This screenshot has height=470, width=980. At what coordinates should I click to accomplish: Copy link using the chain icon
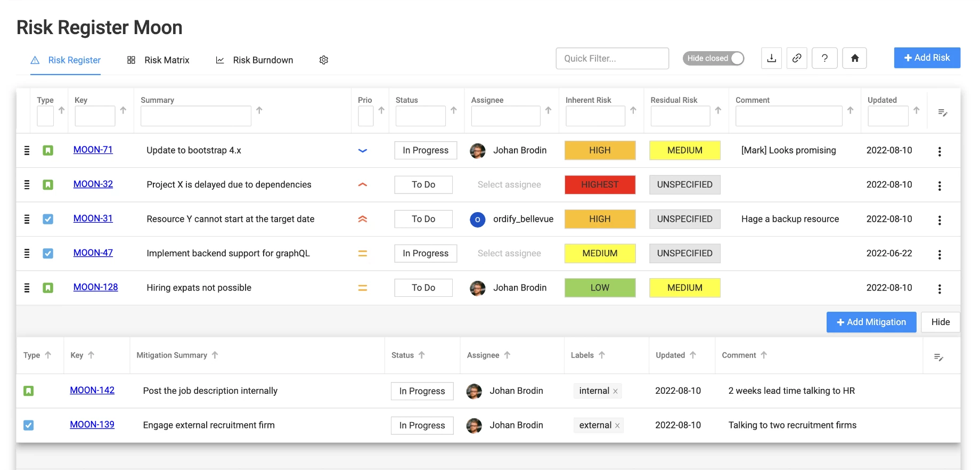click(797, 58)
